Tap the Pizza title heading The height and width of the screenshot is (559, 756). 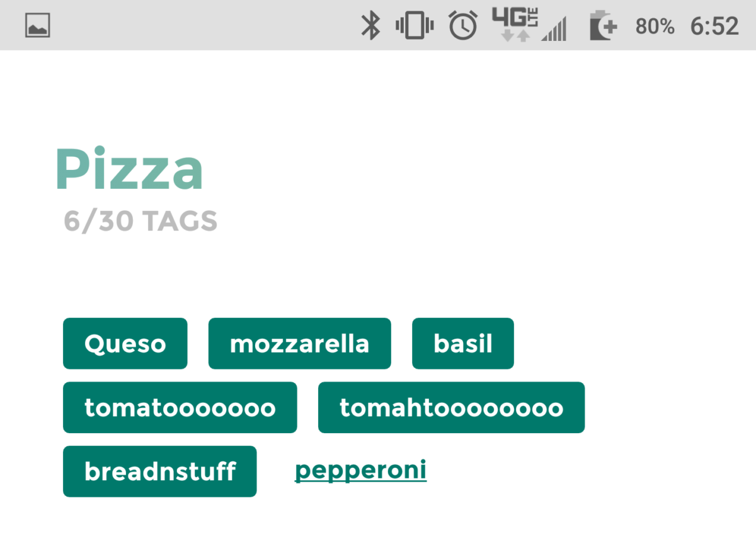point(129,169)
